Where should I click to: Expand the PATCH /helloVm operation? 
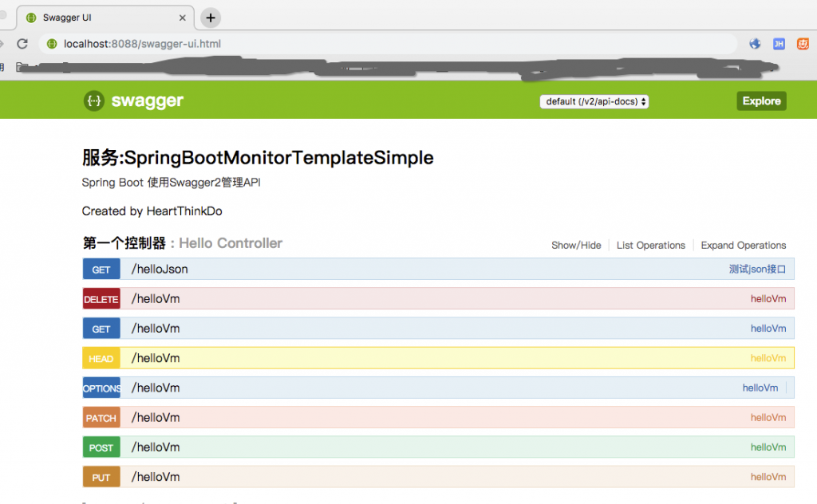click(438, 418)
